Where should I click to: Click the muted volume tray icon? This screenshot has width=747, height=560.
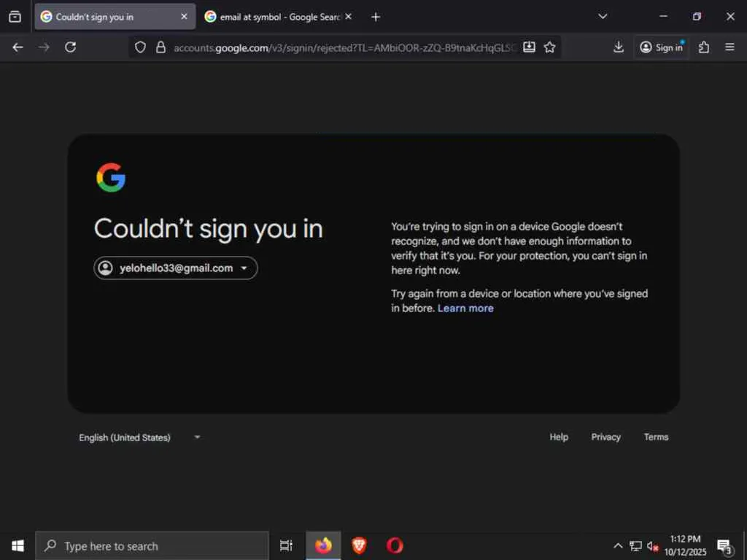click(652, 545)
